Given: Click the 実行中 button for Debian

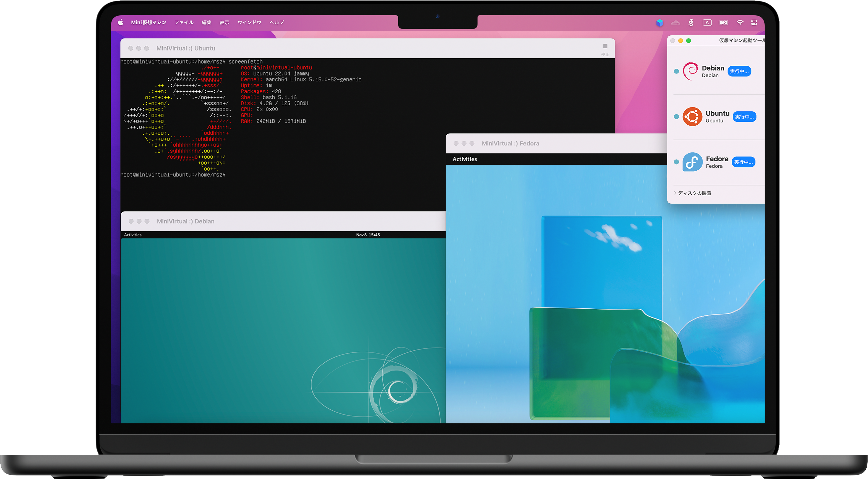Looking at the screenshot, I should click(x=739, y=71).
